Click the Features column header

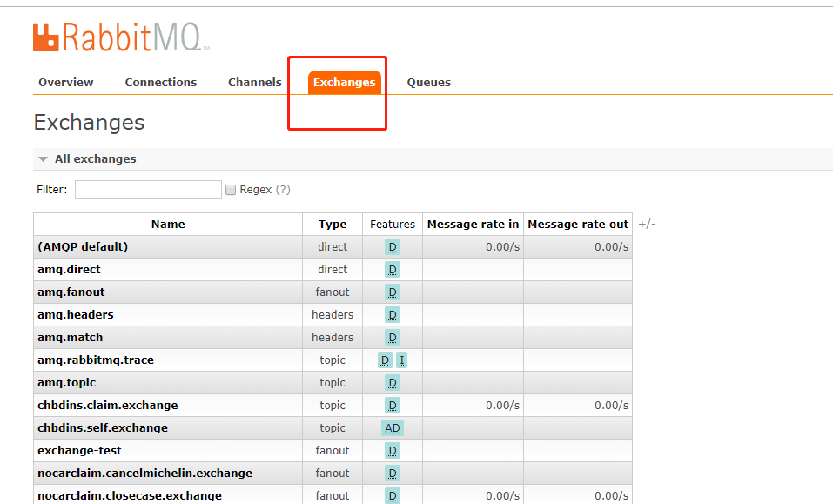(x=393, y=224)
